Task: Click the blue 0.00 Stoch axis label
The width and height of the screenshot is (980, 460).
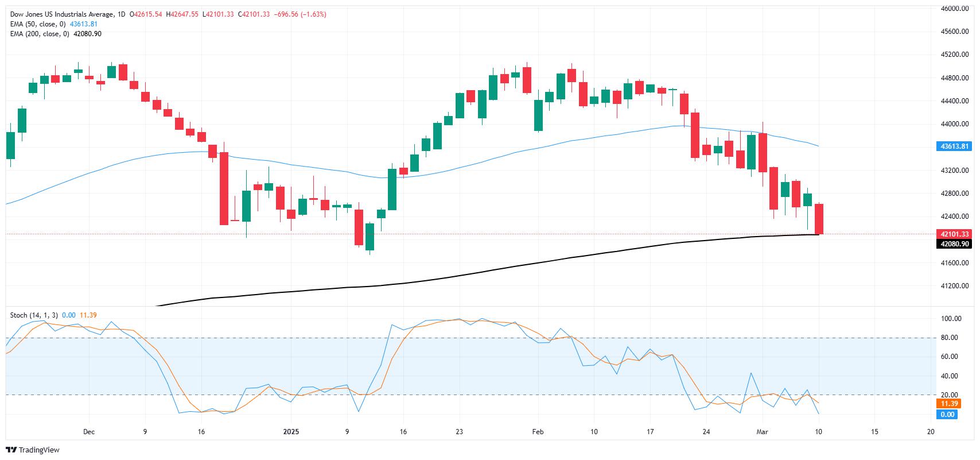Action: click(947, 414)
